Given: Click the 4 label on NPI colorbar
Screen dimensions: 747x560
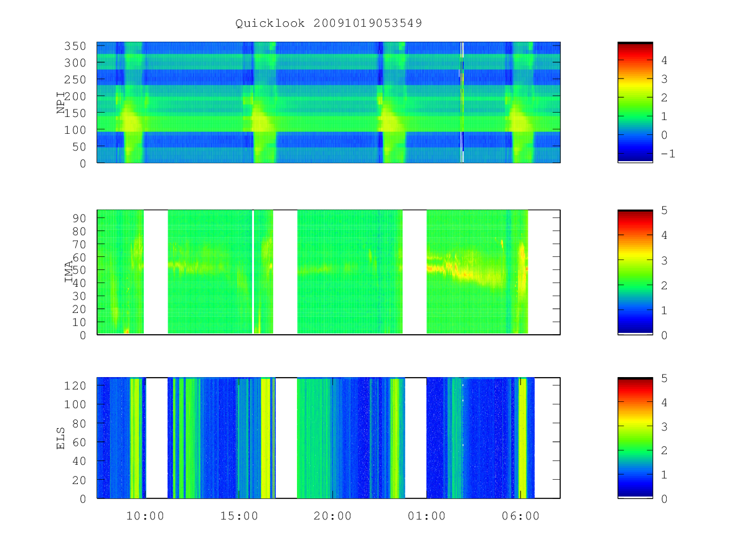Looking at the screenshot, I should pos(664,60).
